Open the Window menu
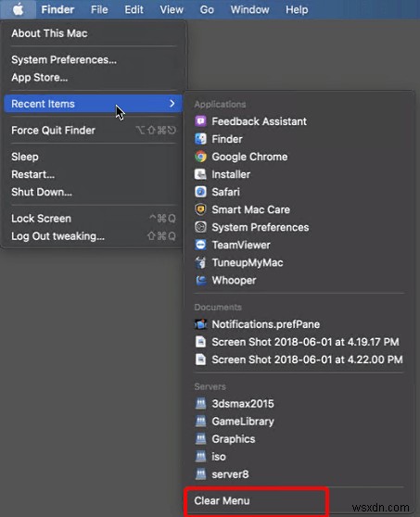Viewport: 420px width, 517px height. tap(249, 9)
